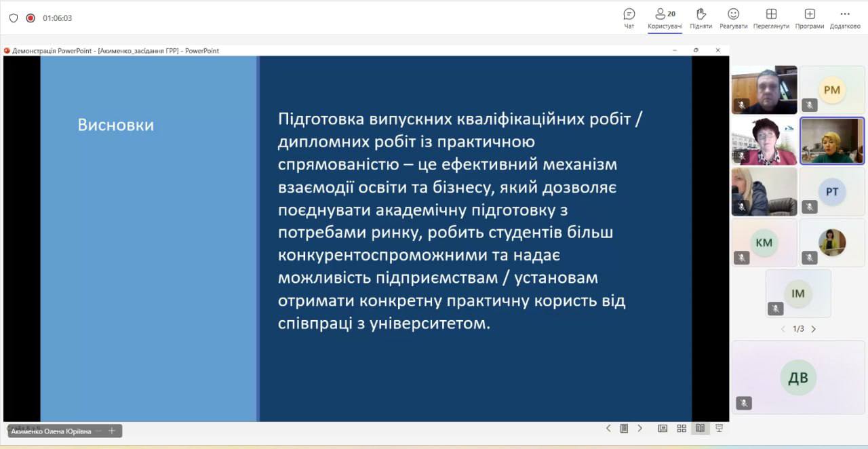Screen dimensions: 868x449
Task: Open the Чат (Chat) panel
Action: pos(629,18)
